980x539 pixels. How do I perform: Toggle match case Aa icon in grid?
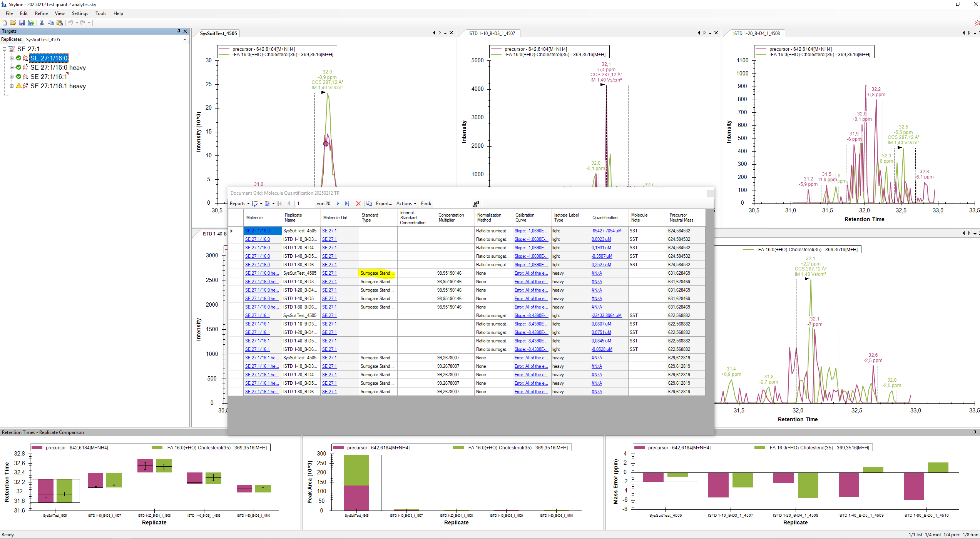tap(476, 204)
